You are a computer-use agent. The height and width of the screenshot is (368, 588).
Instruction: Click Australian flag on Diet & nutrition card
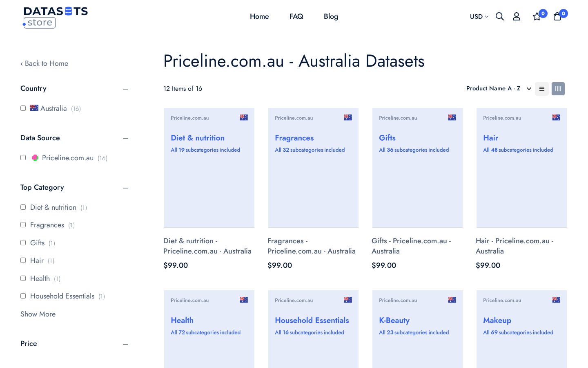[244, 117]
